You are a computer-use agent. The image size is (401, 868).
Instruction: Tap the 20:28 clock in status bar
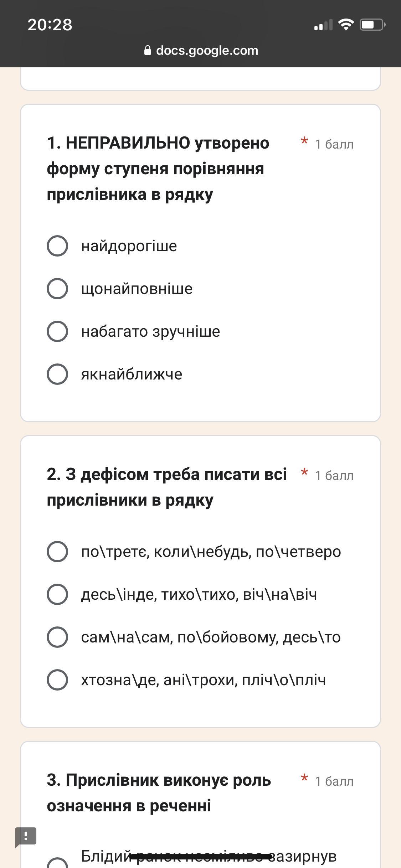point(50,25)
